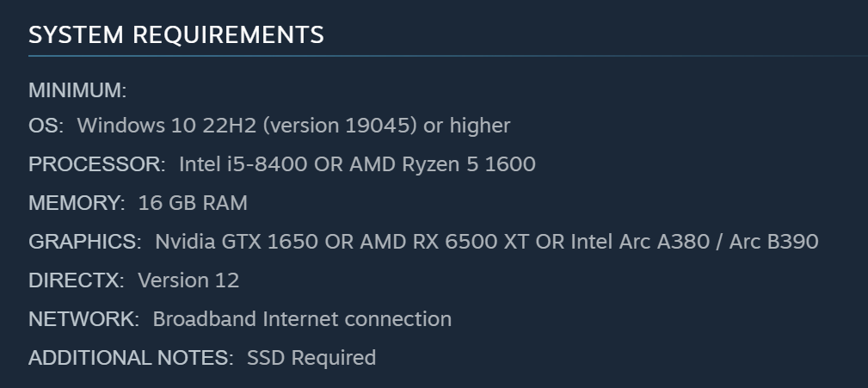Click the Intel Arc A380 text

point(638,242)
